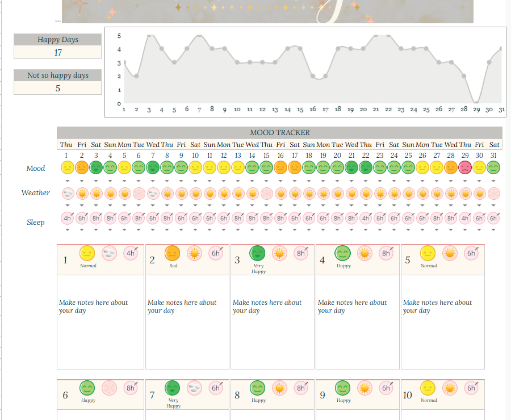
Task: Click the red sad face for day 29
Action: pyautogui.click(x=465, y=168)
